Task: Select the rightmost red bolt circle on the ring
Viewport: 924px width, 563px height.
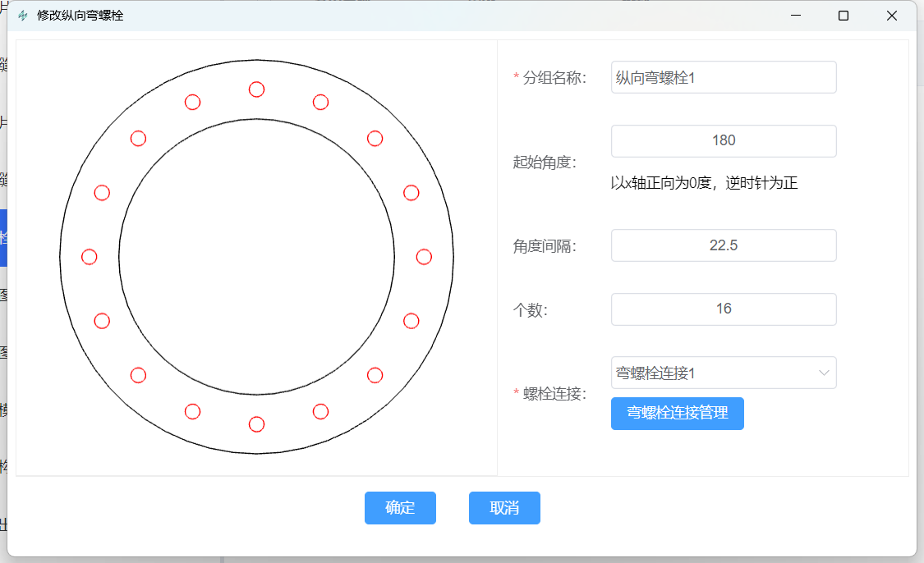Action: coord(424,257)
